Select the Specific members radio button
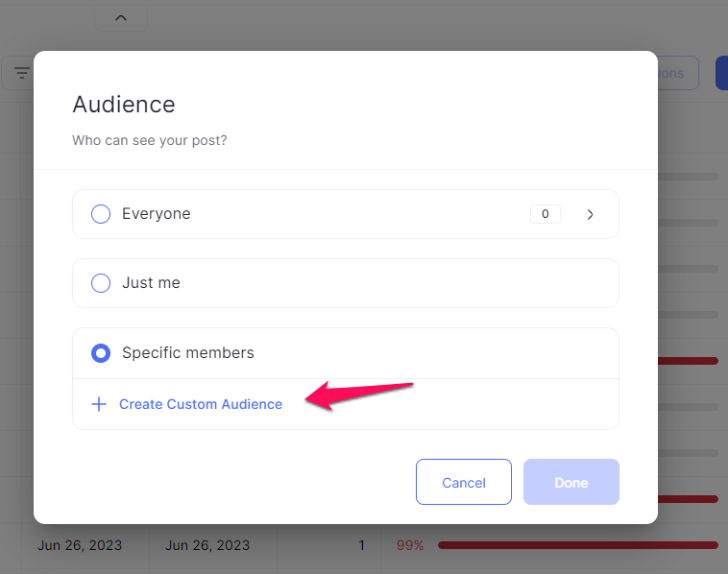Image resolution: width=728 pixels, height=574 pixels. pyautogui.click(x=101, y=353)
